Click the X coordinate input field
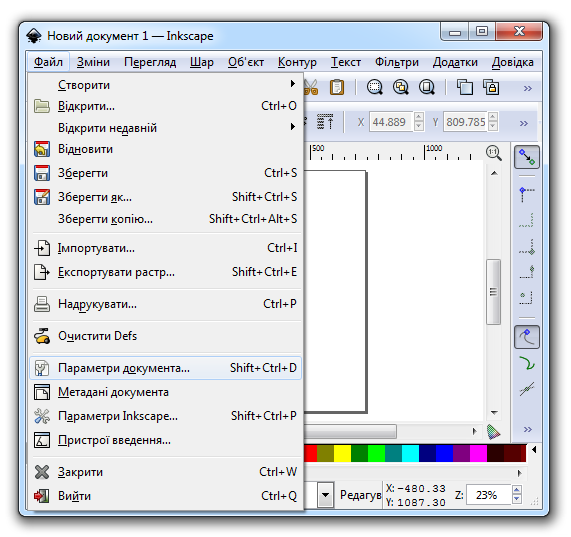The image size is (571, 537). (391, 122)
